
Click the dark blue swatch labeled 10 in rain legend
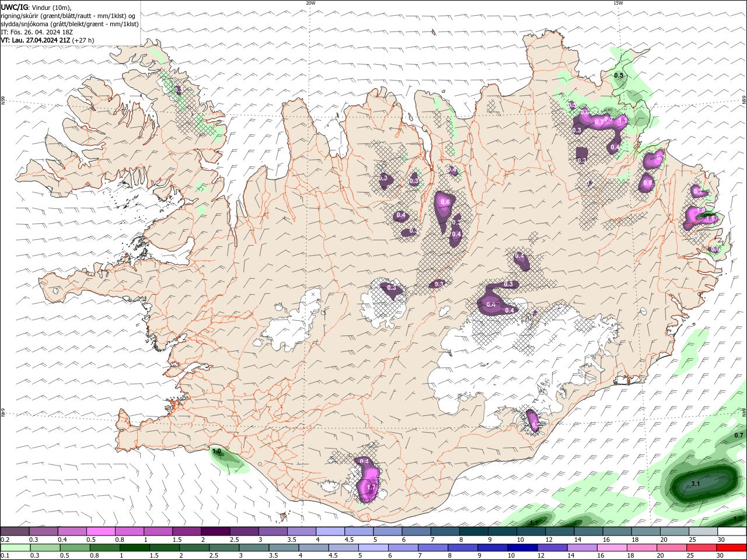click(522, 548)
